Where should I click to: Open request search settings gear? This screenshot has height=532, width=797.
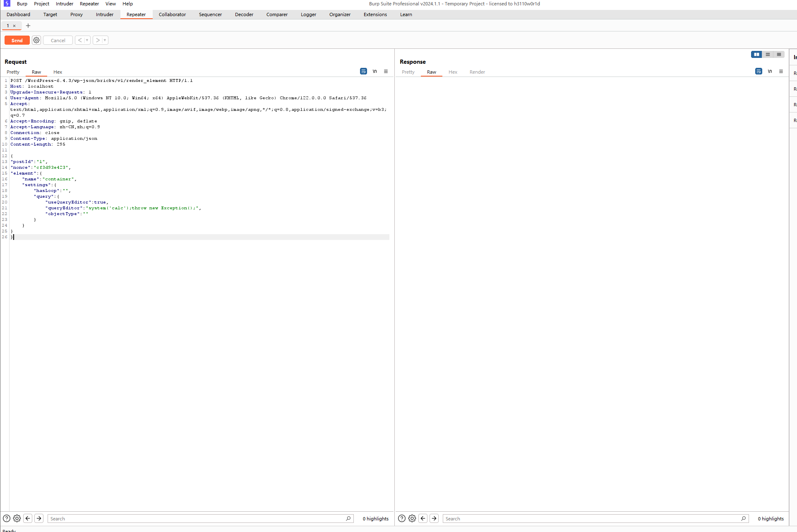(17, 518)
